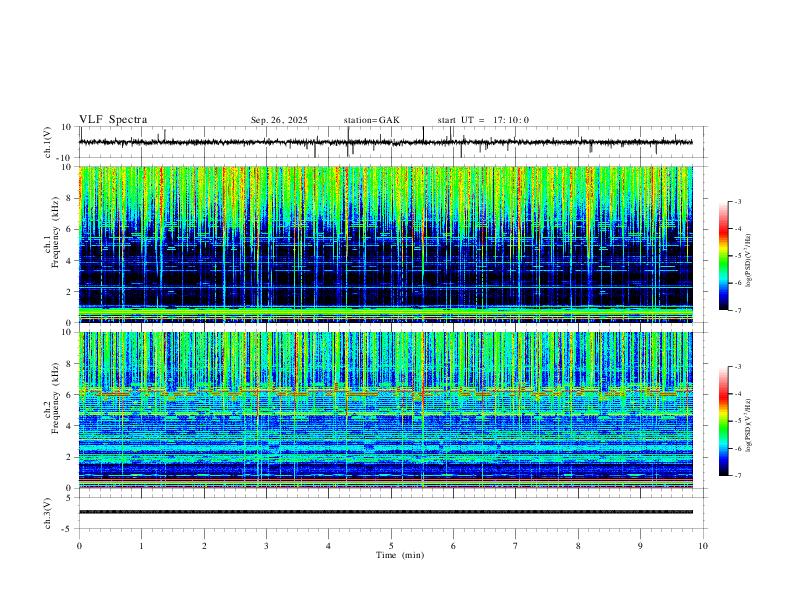The height and width of the screenshot is (612, 792).
Task: Click the x-axis tick label "8"
Action: (x=578, y=546)
